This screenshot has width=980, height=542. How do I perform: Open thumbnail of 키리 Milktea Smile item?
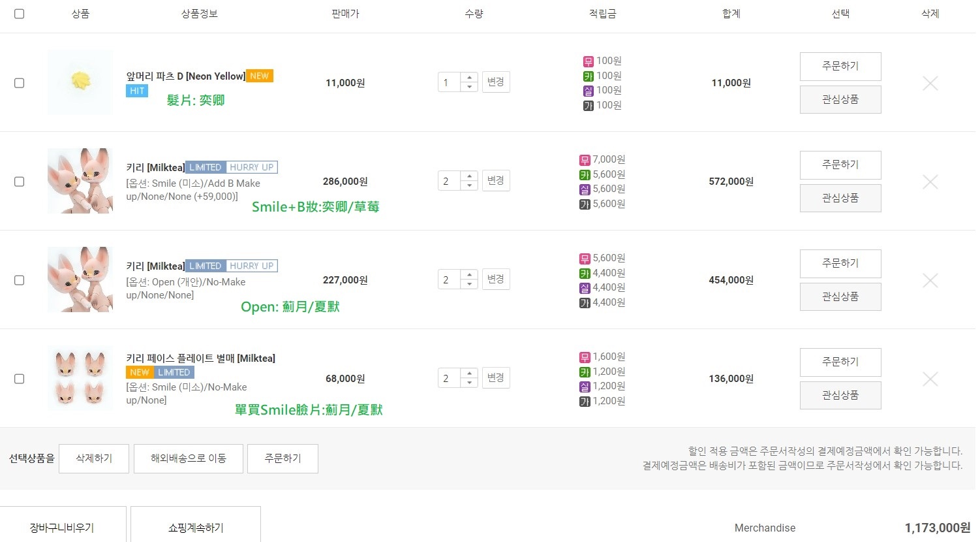[80, 181]
